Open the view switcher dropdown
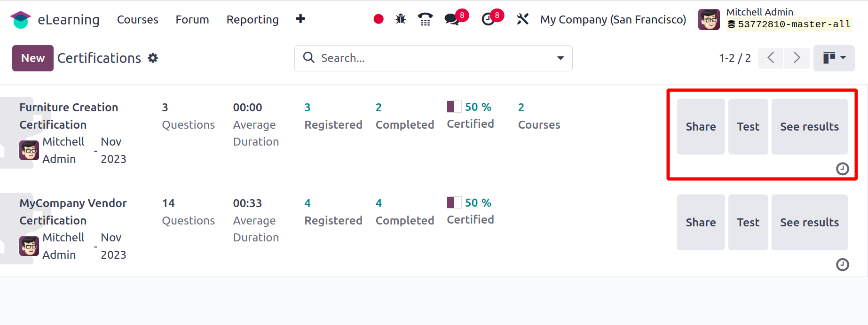 834,58
